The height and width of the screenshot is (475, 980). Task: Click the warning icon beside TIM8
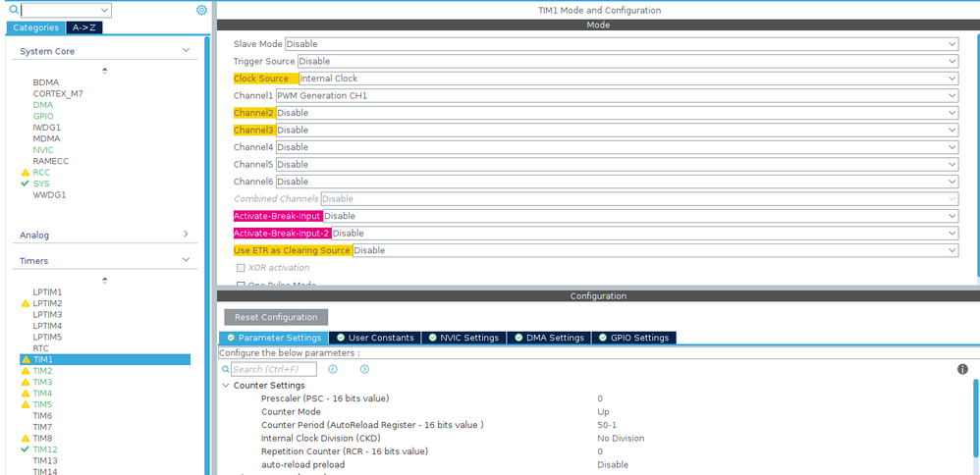25,438
